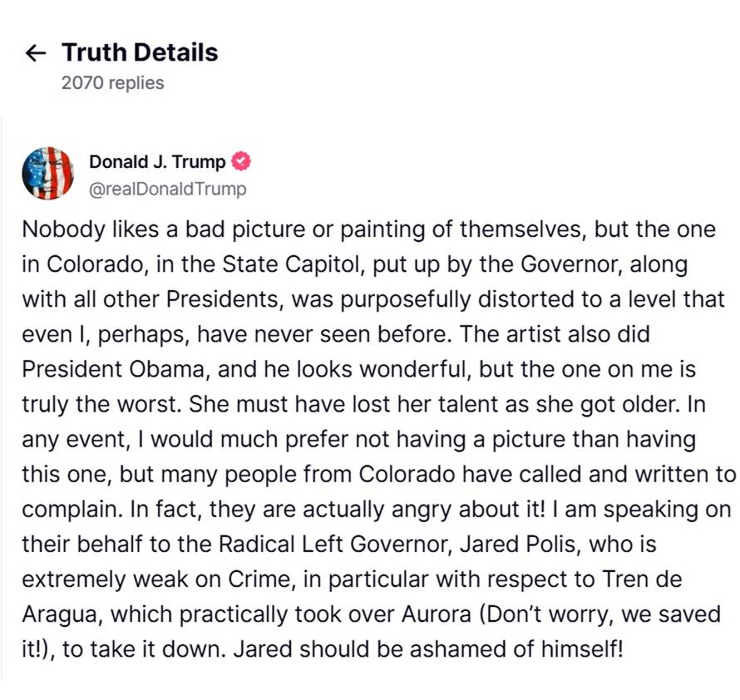The image size is (740, 700).
Task: Open the Donald J. Trump display name
Action: [x=157, y=161]
